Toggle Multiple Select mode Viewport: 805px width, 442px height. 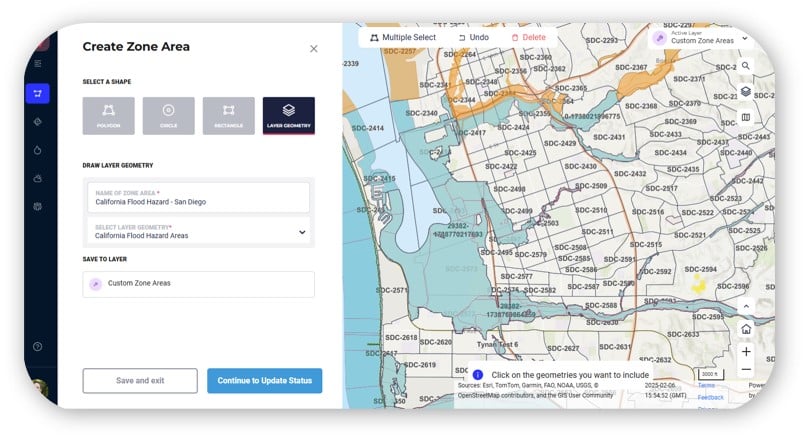(x=403, y=37)
